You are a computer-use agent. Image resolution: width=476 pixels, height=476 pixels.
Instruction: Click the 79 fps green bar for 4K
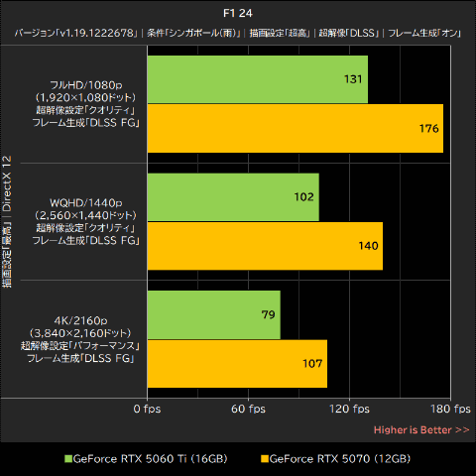pyautogui.click(x=214, y=314)
